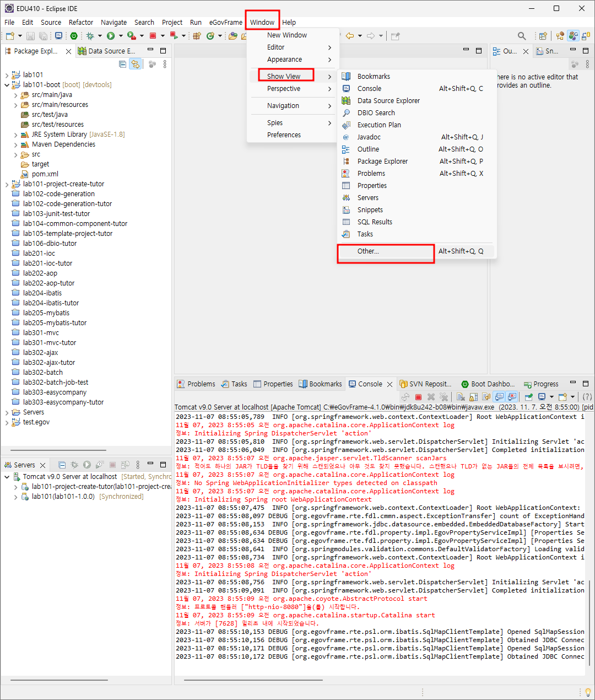Click Collapse All icon in Package Explorer
This screenshot has height=700, width=595.
pyautogui.click(x=123, y=64)
